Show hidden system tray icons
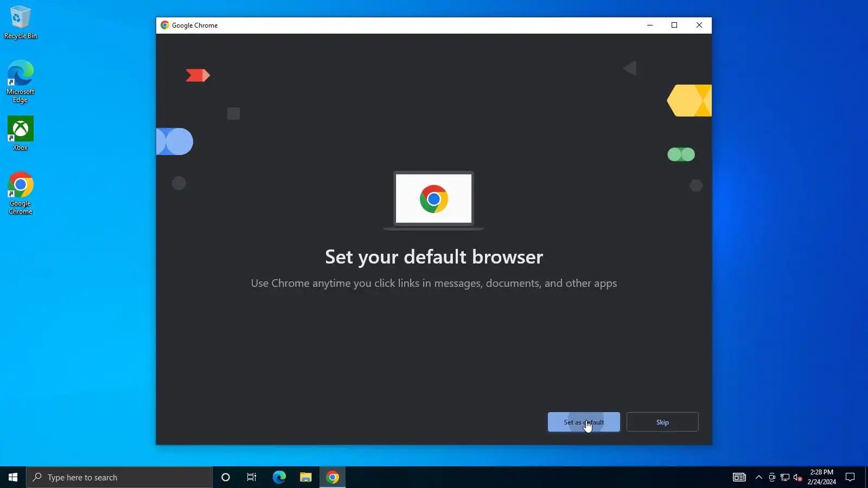Image resolution: width=868 pixels, height=488 pixels. click(x=759, y=477)
